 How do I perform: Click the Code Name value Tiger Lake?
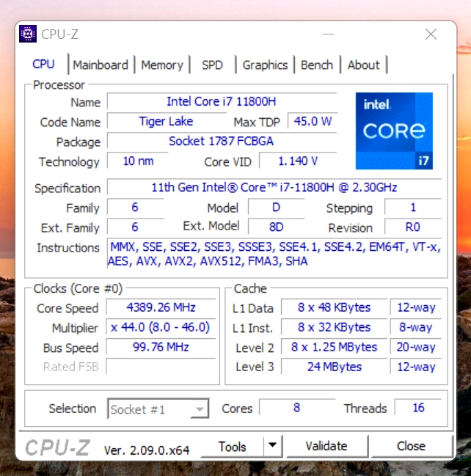click(167, 121)
